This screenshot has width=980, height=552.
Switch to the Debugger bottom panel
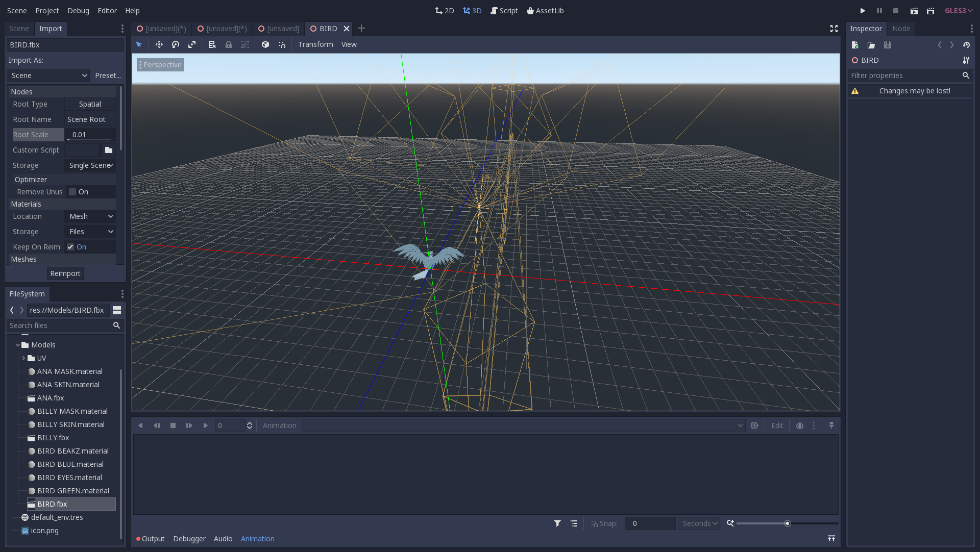click(x=189, y=539)
